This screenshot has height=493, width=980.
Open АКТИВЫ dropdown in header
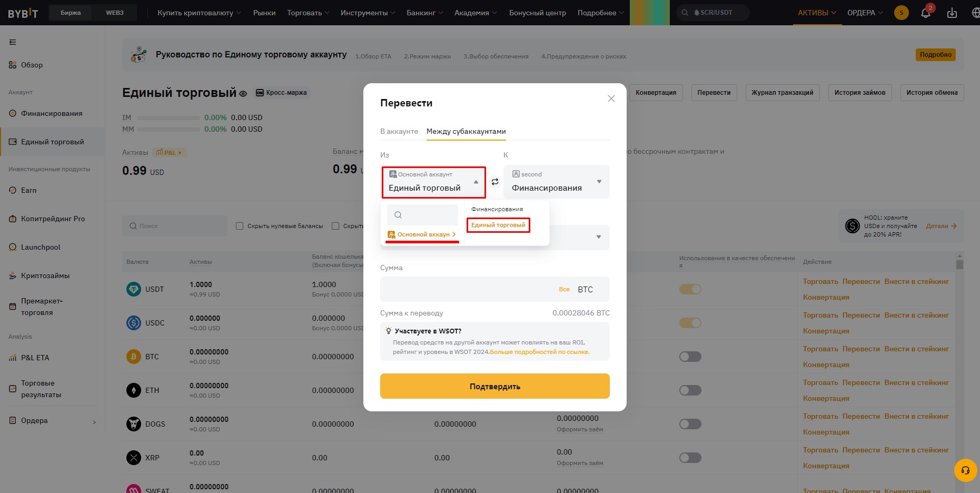coord(817,13)
